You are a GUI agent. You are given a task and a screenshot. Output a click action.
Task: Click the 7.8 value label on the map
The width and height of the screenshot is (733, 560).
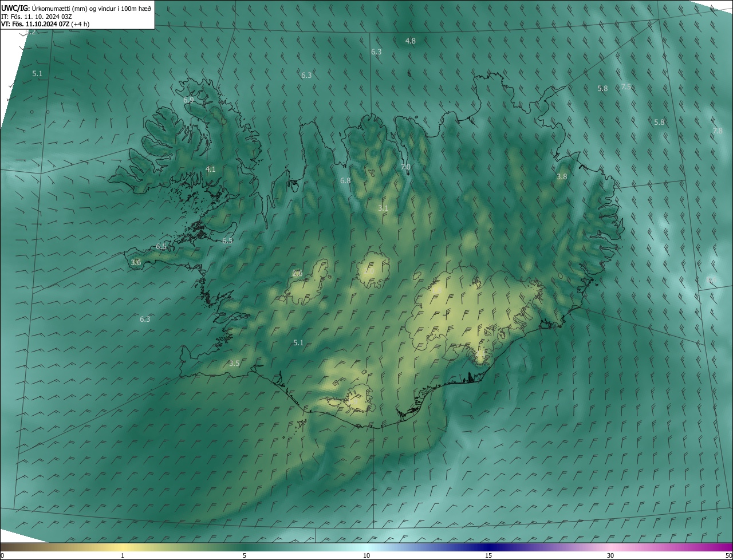pos(718,131)
